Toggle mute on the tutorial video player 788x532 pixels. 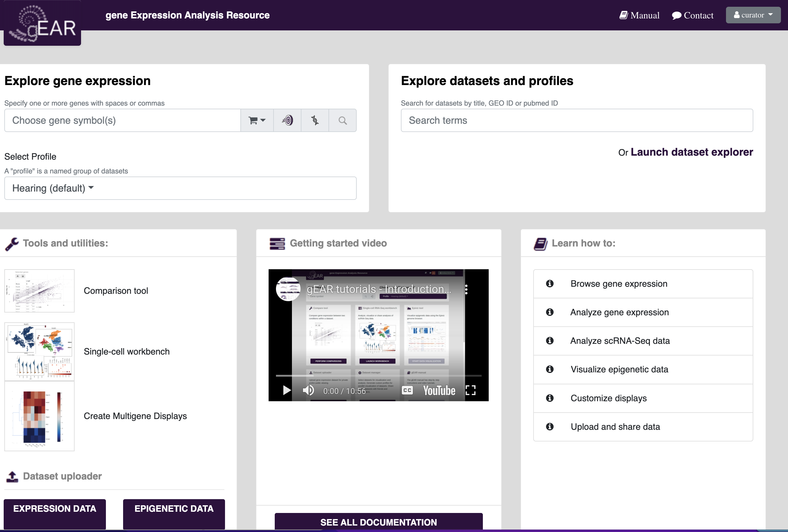click(x=308, y=390)
